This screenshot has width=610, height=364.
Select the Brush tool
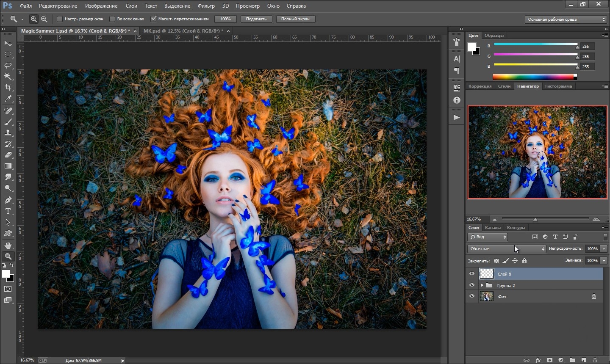(x=8, y=122)
